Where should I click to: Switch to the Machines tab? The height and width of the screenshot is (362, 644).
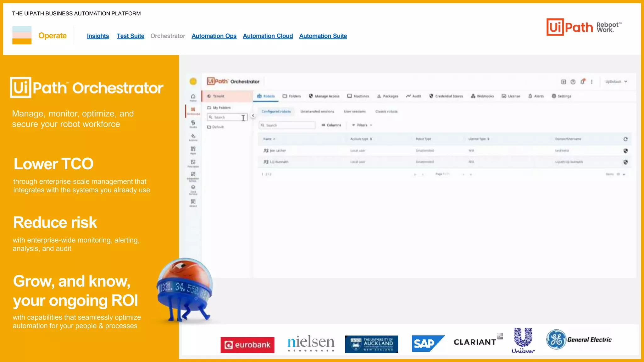pyautogui.click(x=358, y=96)
